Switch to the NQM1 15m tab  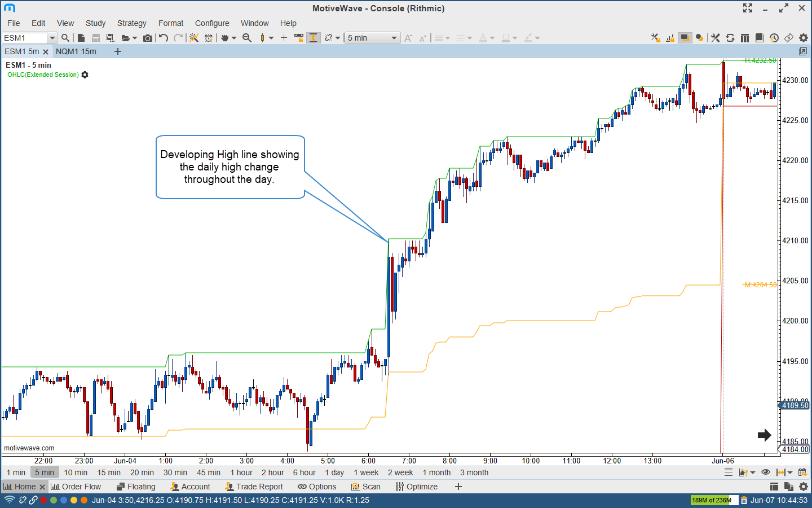click(x=76, y=51)
